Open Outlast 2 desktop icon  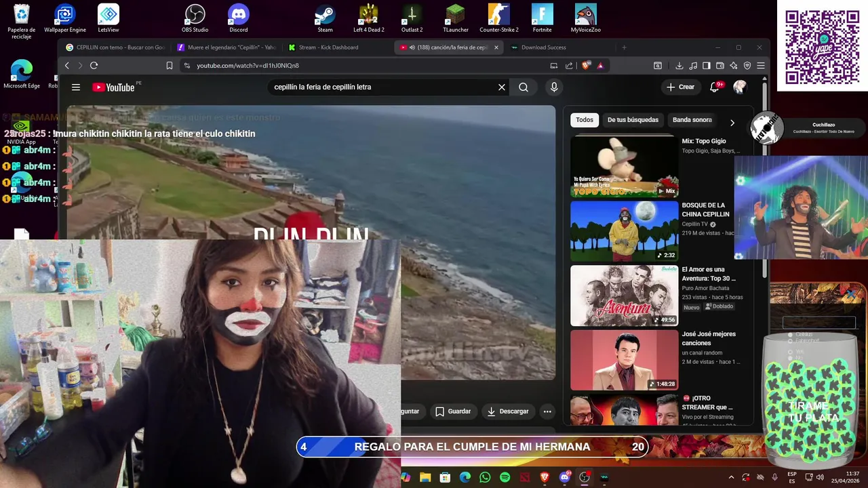coord(412,18)
